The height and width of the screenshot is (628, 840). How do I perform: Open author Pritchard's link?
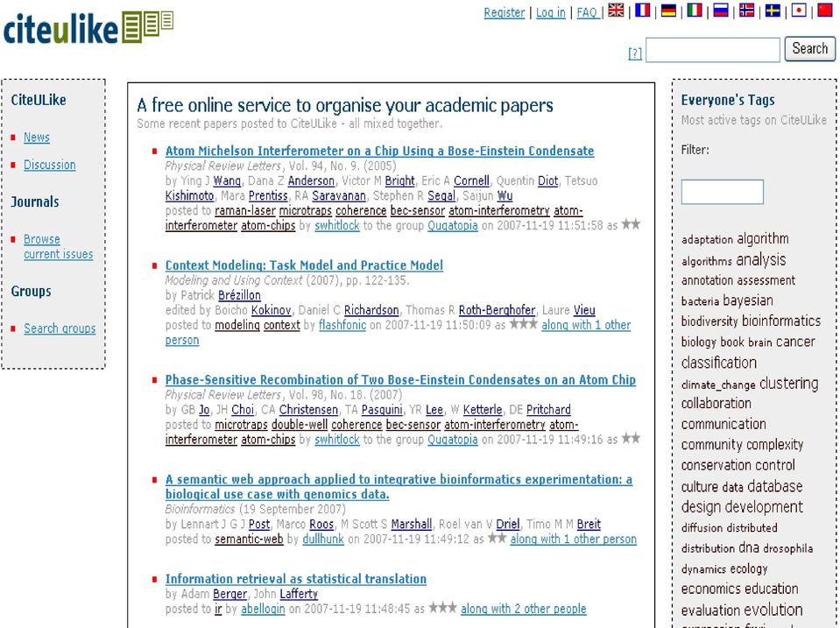click(x=548, y=410)
